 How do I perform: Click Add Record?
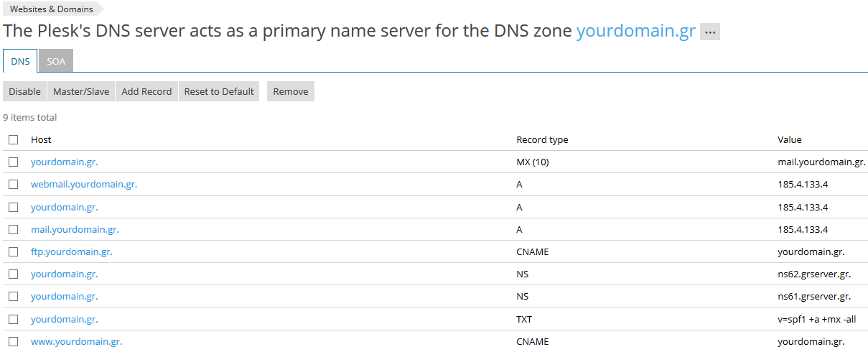[x=146, y=91]
